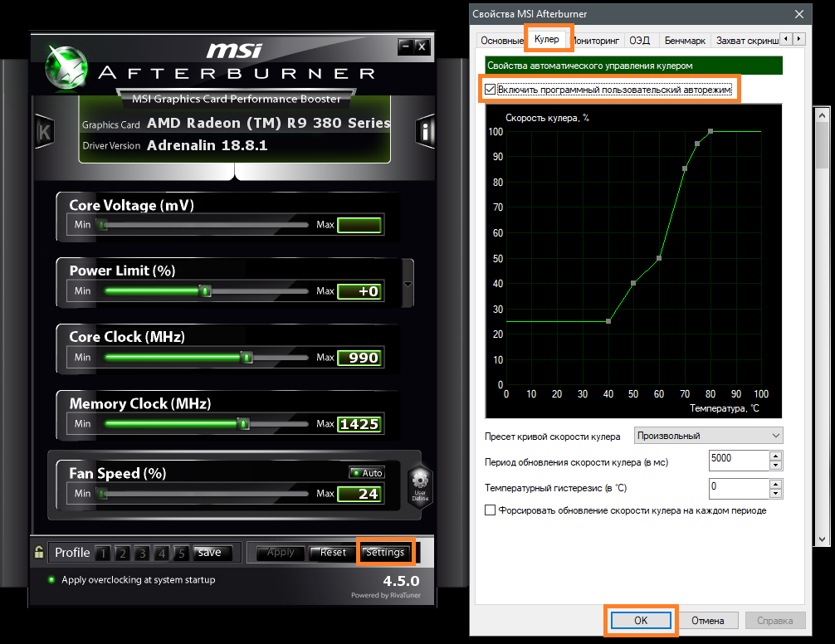The height and width of the screenshot is (644, 835).
Task: Select profile slot 5
Action: [181, 553]
